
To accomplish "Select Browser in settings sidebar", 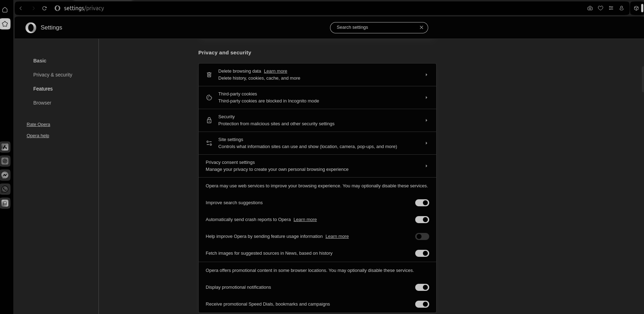I will [x=42, y=103].
